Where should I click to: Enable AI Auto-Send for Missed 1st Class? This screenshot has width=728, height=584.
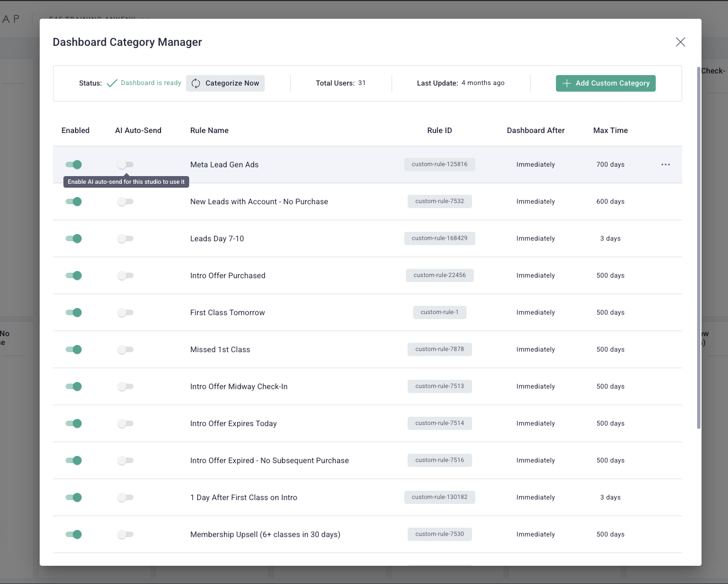tap(125, 349)
